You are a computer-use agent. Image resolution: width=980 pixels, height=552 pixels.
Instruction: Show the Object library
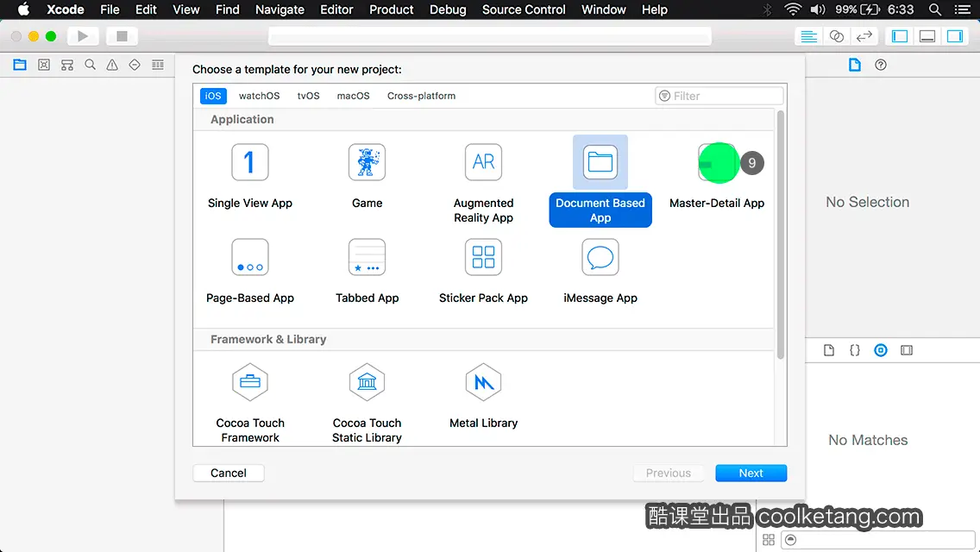(881, 350)
